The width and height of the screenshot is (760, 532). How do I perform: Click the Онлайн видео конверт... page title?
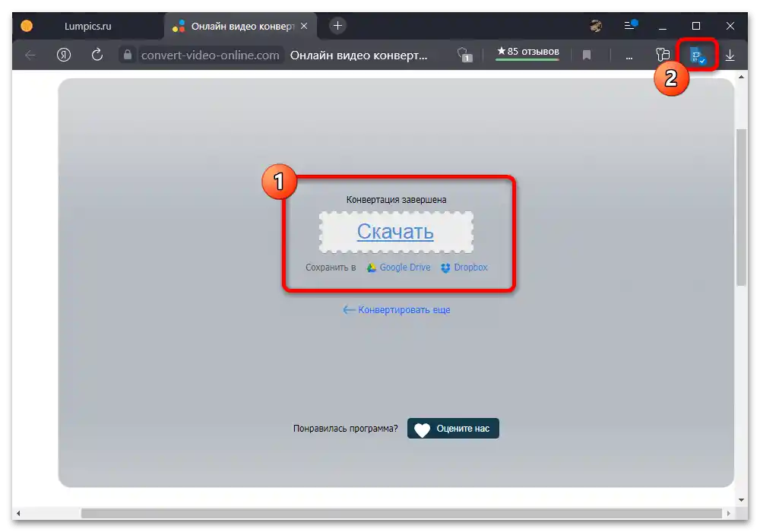pyautogui.click(x=359, y=55)
